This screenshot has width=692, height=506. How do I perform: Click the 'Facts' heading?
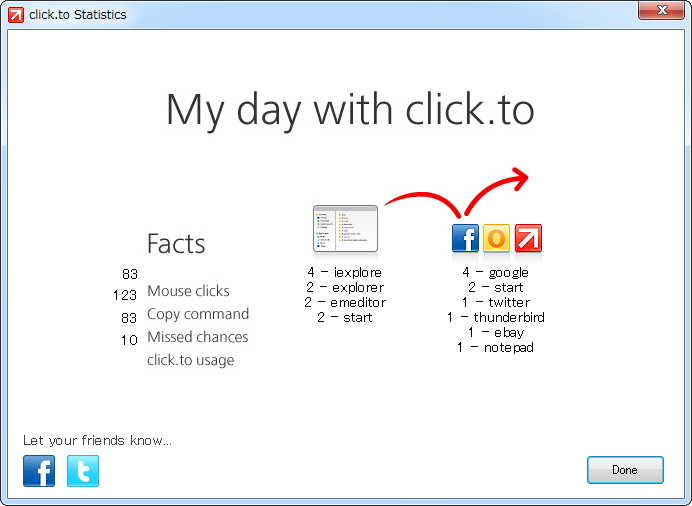[x=176, y=244]
